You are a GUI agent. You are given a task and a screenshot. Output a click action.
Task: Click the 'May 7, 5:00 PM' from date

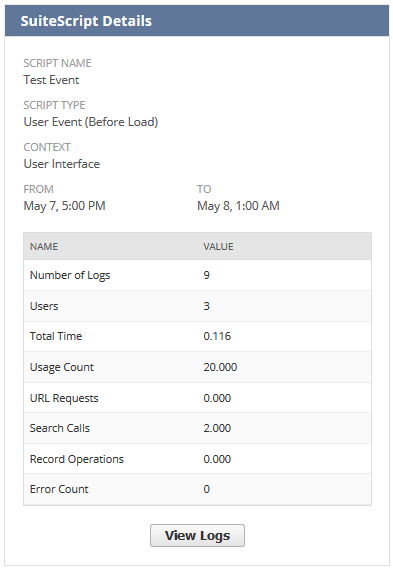(64, 206)
